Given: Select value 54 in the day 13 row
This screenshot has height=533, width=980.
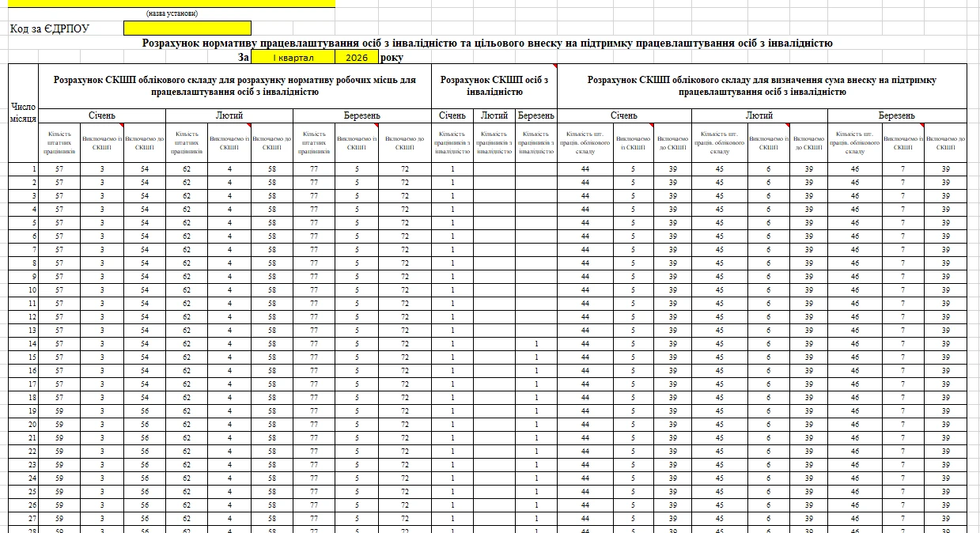Looking at the screenshot, I should click(x=145, y=331).
